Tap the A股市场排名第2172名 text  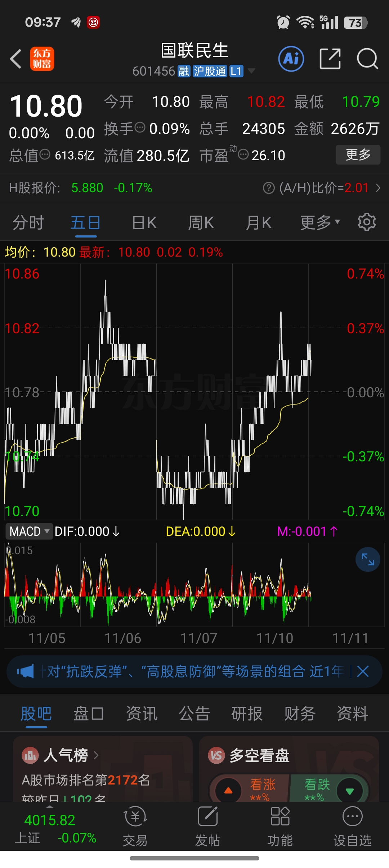(86, 780)
